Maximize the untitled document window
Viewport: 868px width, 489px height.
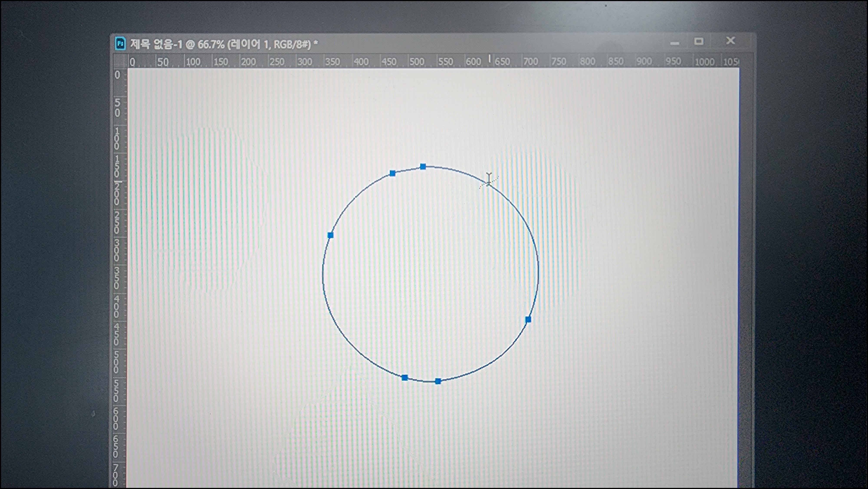pyautogui.click(x=699, y=41)
